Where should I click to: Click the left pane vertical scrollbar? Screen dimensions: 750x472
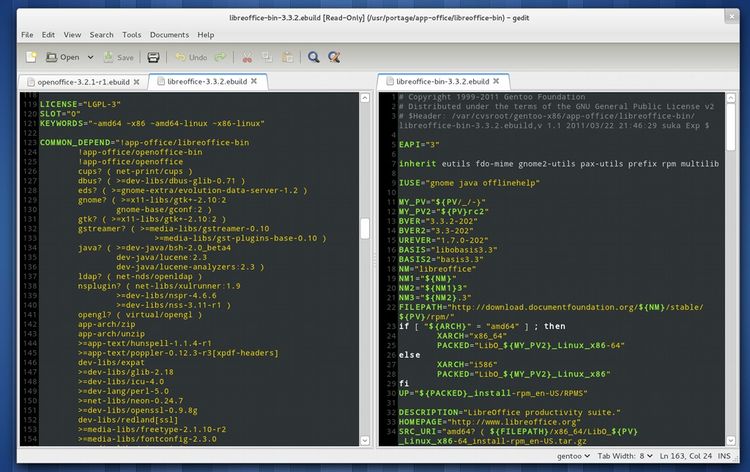[x=365, y=228]
